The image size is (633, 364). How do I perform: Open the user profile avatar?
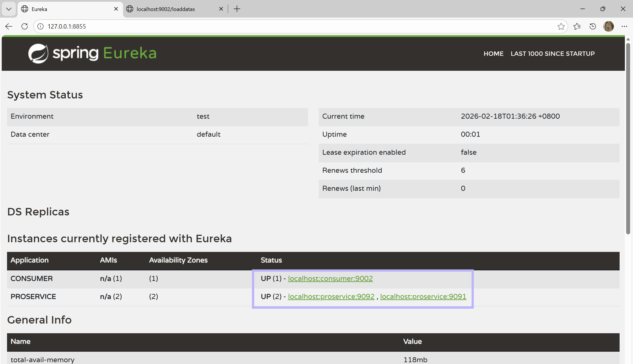click(608, 26)
